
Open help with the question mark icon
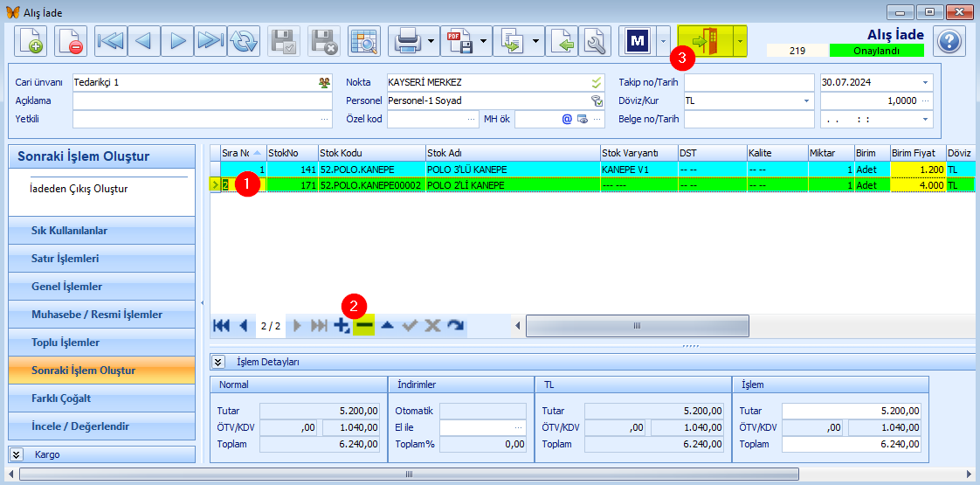(949, 42)
